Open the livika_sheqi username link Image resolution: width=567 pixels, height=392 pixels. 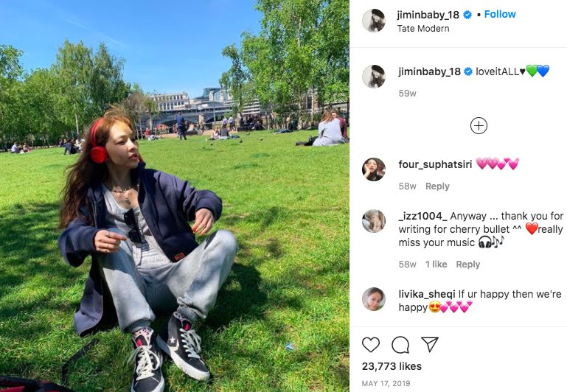pyautogui.click(x=427, y=294)
